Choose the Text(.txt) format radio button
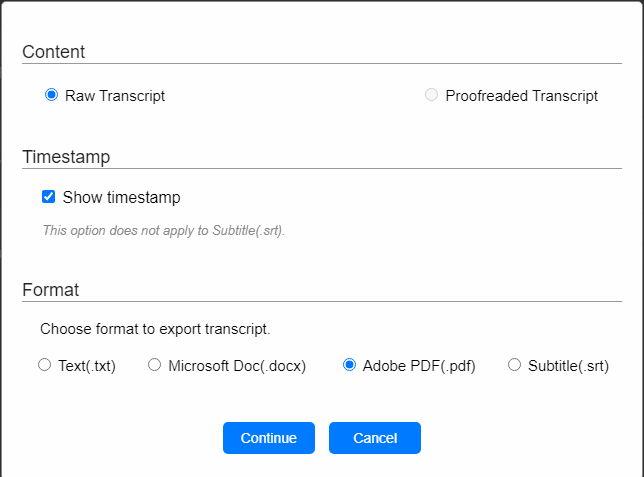 coord(44,365)
